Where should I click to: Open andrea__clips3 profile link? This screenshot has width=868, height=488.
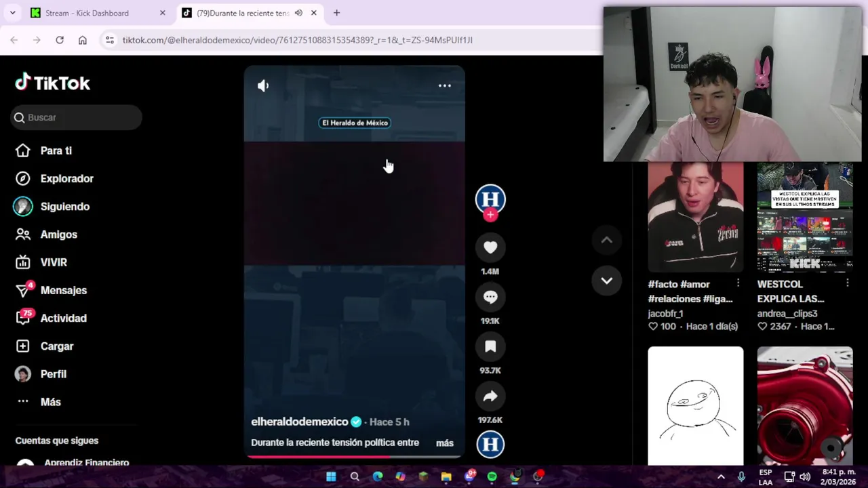coord(787,314)
